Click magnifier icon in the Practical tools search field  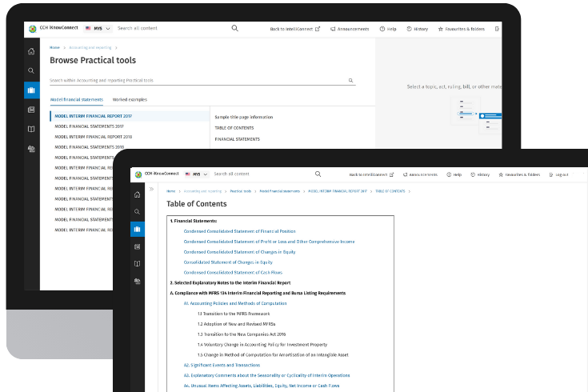tap(350, 81)
